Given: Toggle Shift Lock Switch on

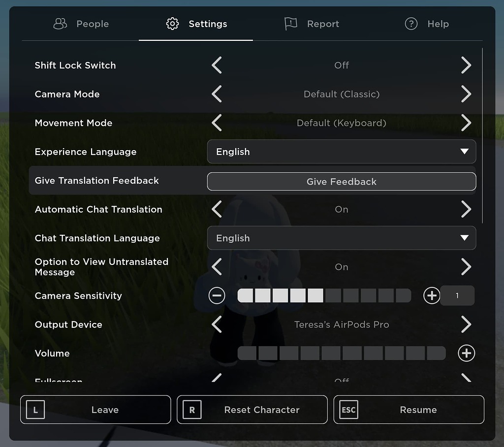Looking at the screenshot, I should coord(466,65).
